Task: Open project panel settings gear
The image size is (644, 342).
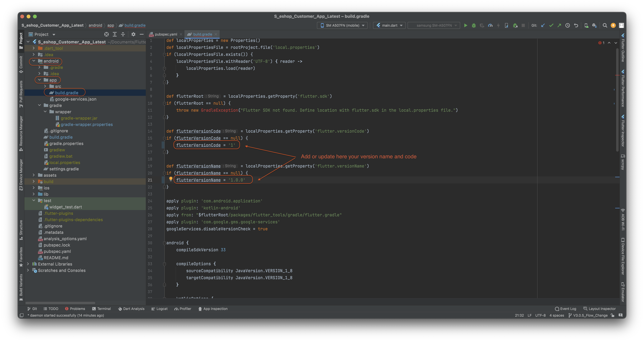Action: click(x=133, y=34)
